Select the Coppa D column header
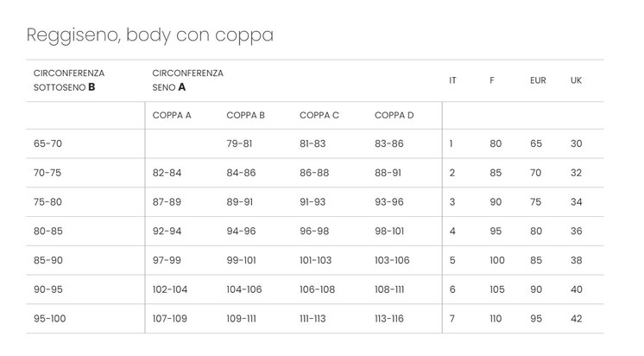The image size is (644, 356). 395,116
